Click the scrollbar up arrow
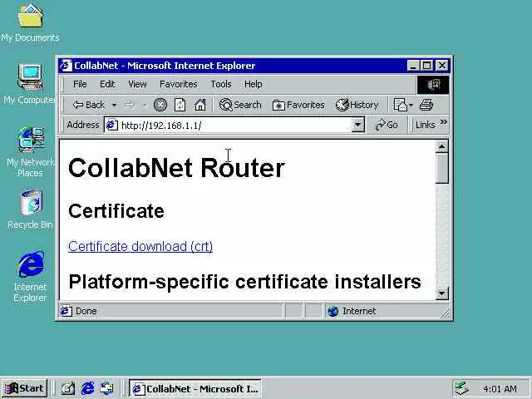The image size is (532, 399). point(441,146)
